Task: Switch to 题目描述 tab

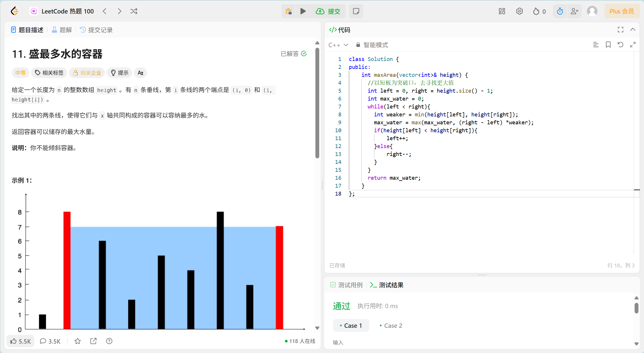Action: [x=27, y=30]
